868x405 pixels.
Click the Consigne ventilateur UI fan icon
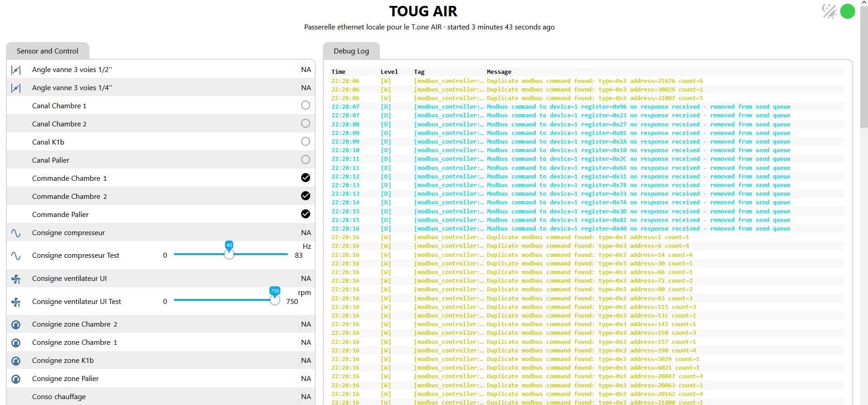[16, 279]
